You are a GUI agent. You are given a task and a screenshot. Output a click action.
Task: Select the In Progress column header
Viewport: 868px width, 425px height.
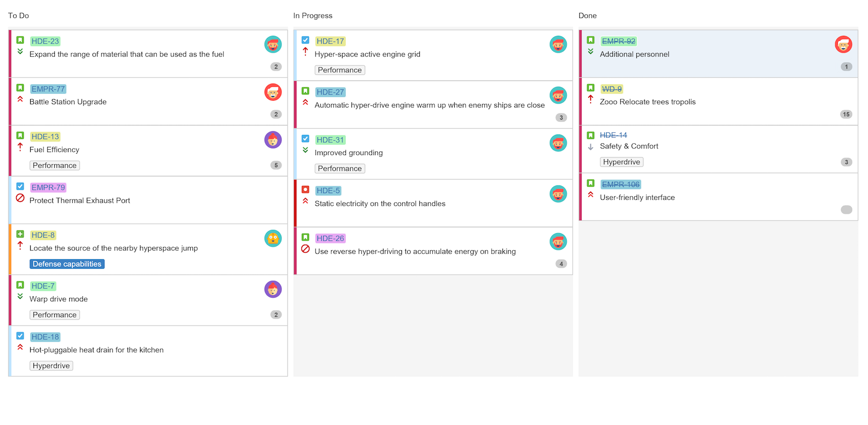pyautogui.click(x=313, y=16)
